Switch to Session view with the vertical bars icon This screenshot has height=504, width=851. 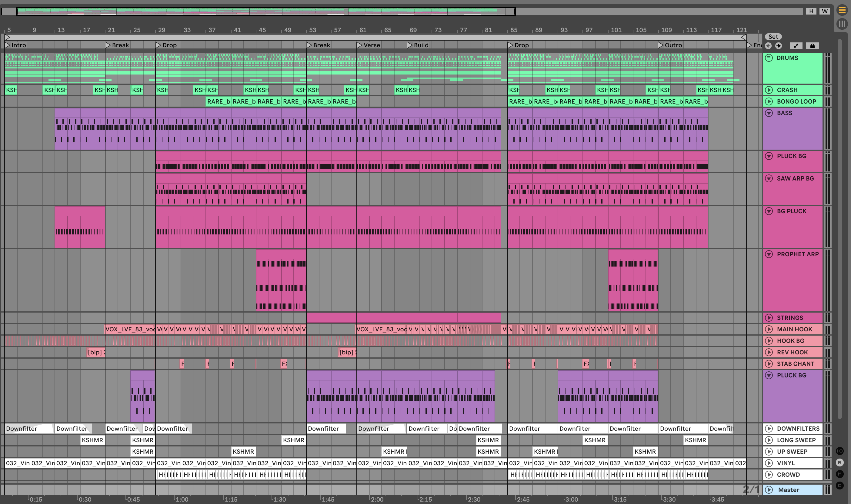click(x=842, y=24)
